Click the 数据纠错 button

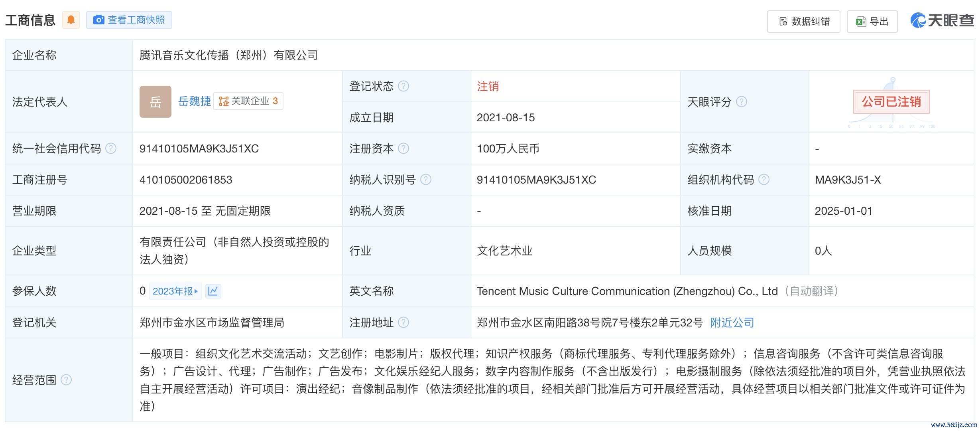click(803, 22)
